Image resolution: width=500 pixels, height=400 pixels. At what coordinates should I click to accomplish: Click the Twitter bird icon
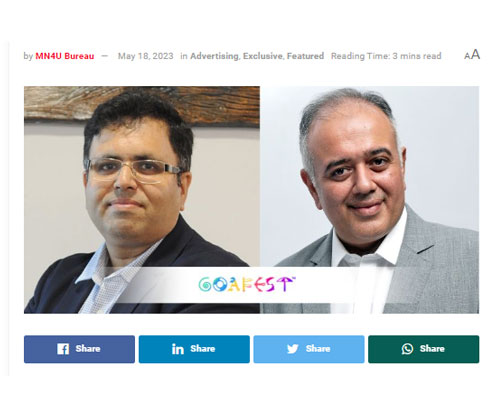click(293, 349)
